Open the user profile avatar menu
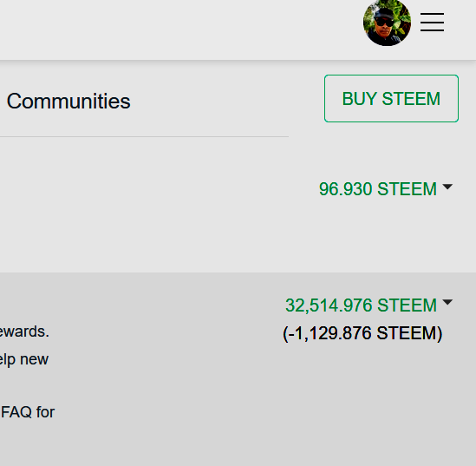 (x=387, y=23)
